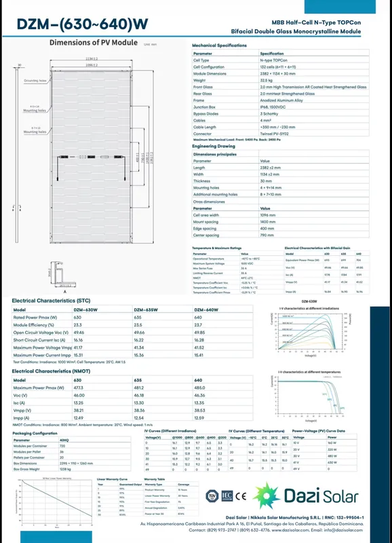392x543 pixels.
Task: Select Maximum Power Voltage value '41.52'
Action: (199, 348)
